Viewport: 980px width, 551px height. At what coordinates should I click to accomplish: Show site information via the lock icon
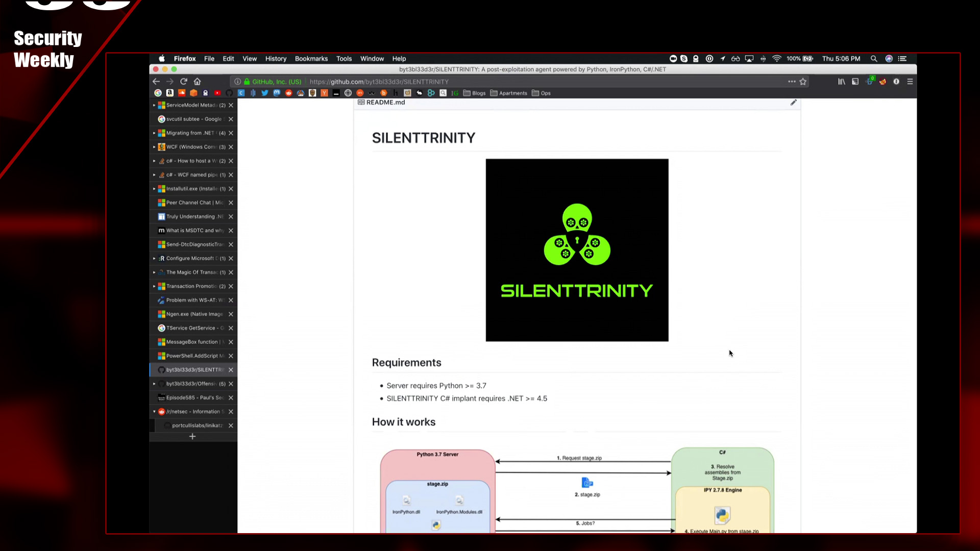point(247,82)
